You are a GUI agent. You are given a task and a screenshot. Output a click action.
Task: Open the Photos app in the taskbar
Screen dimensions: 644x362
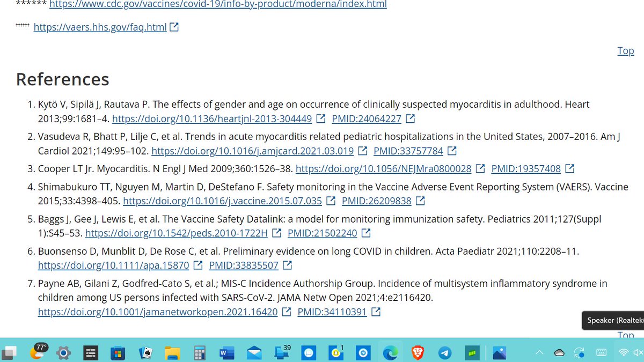click(499, 353)
